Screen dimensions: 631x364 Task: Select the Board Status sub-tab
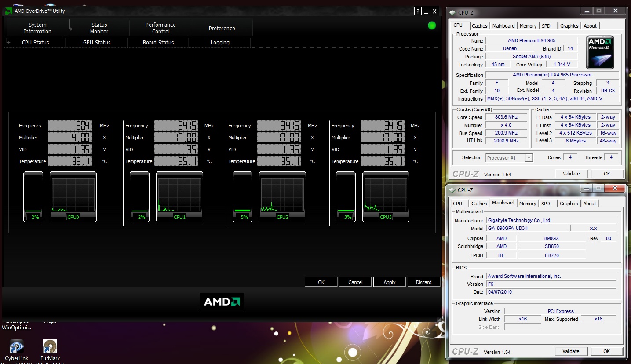coord(158,43)
